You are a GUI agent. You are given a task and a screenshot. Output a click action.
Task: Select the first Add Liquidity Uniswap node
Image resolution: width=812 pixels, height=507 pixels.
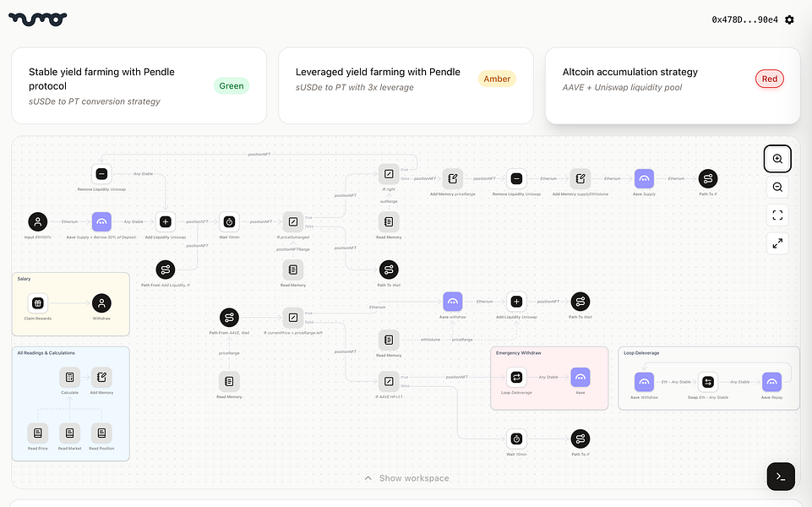click(x=166, y=221)
